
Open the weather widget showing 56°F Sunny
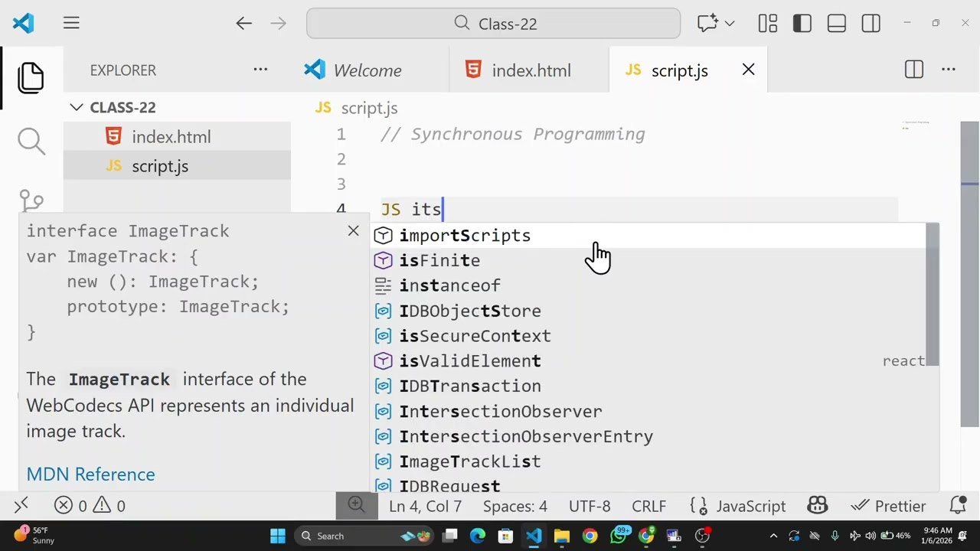(34, 536)
